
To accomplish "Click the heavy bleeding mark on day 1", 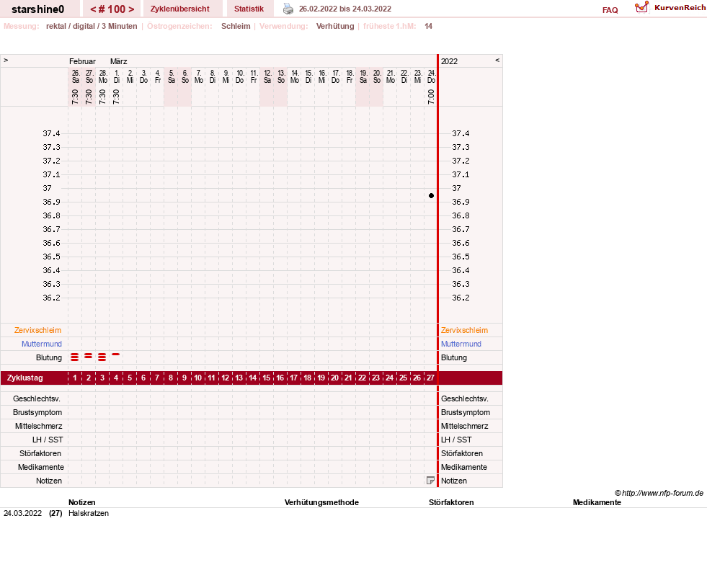I will click(x=75, y=357).
